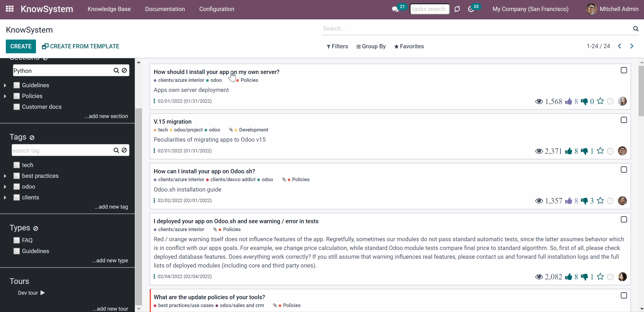The image size is (644, 312).
Task: Check the FAQ type
Action: point(16,240)
